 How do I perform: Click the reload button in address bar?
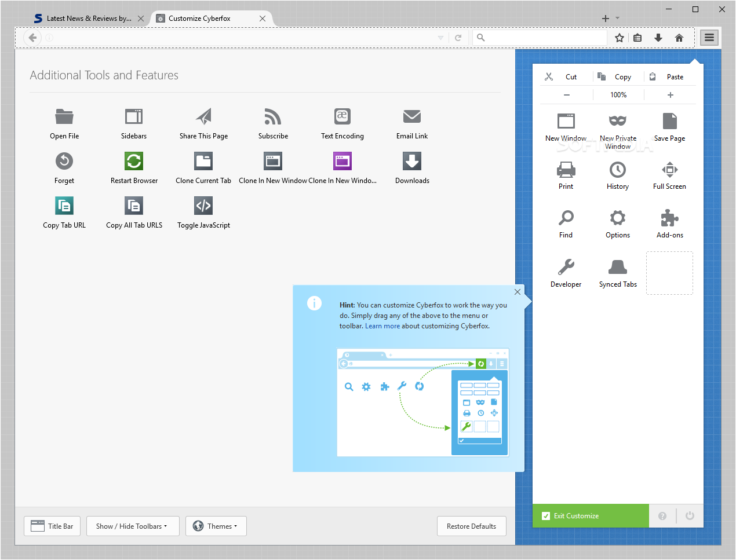coord(458,38)
